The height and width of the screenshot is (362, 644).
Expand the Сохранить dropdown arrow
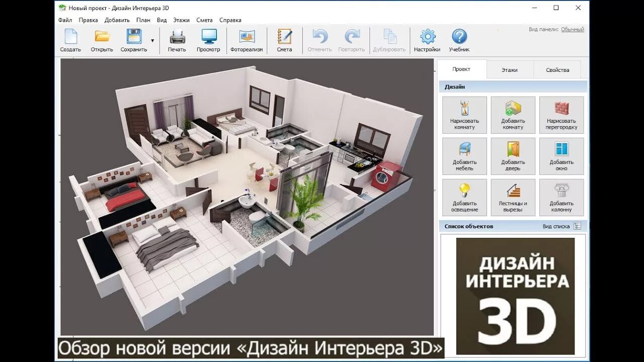[x=152, y=41]
